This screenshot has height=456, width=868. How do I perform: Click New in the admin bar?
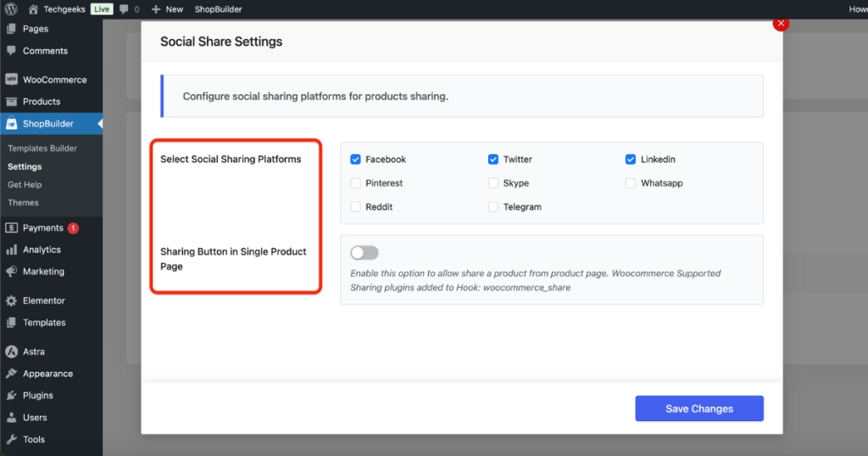tap(175, 9)
